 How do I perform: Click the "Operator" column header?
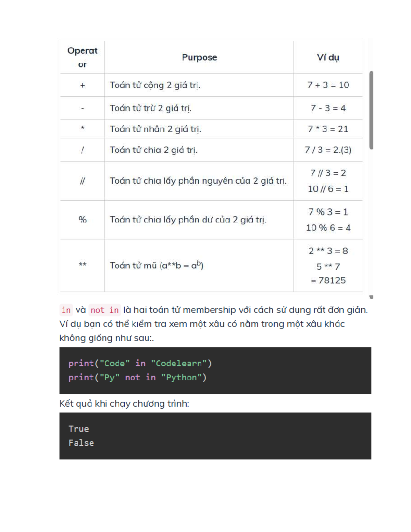click(82, 57)
